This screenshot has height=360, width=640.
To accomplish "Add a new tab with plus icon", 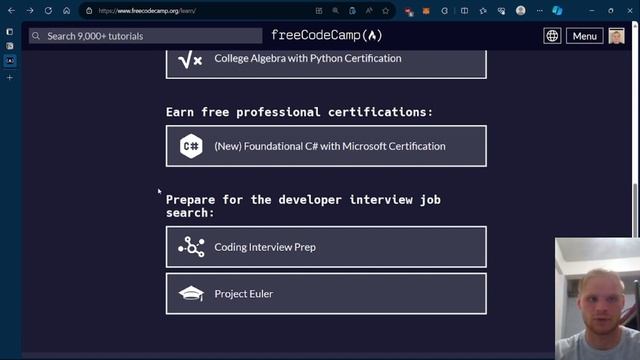I will pyautogui.click(x=10, y=78).
